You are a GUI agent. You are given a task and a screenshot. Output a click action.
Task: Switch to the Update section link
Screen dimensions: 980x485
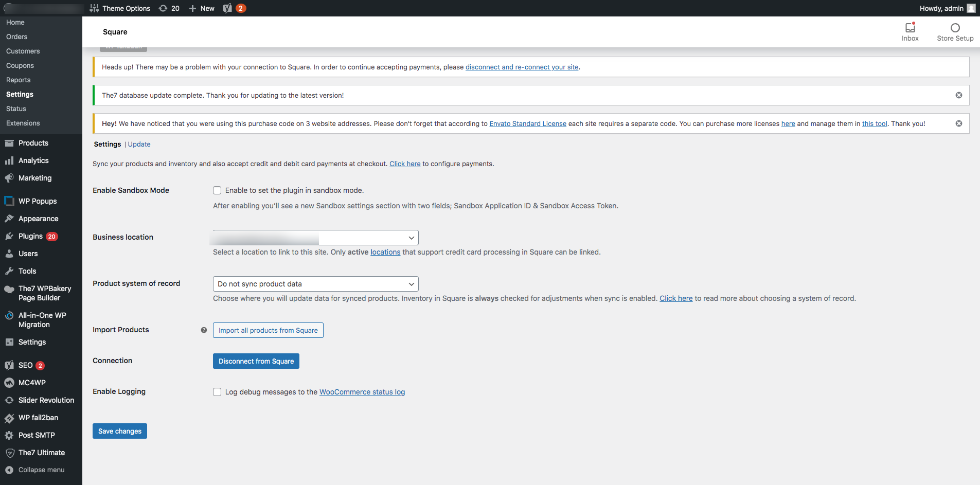(139, 145)
